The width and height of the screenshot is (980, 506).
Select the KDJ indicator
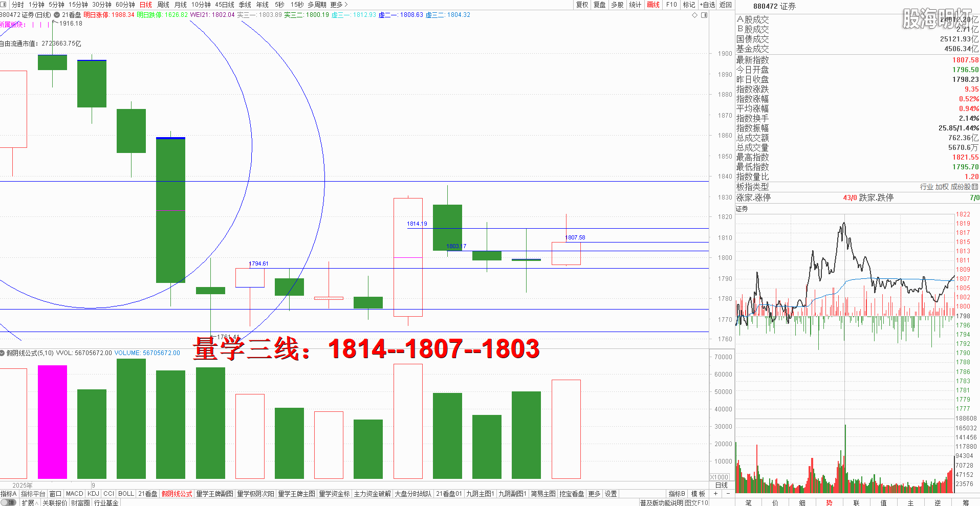pyautogui.click(x=93, y=494)
